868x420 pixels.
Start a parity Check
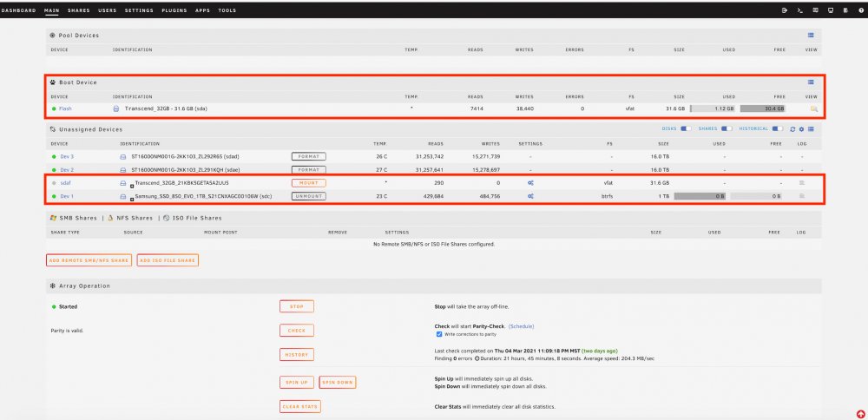(x=297, y=331)
